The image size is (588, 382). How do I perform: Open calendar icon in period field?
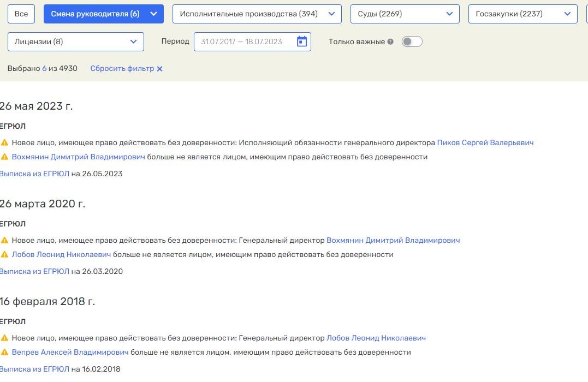coord(302,41)
